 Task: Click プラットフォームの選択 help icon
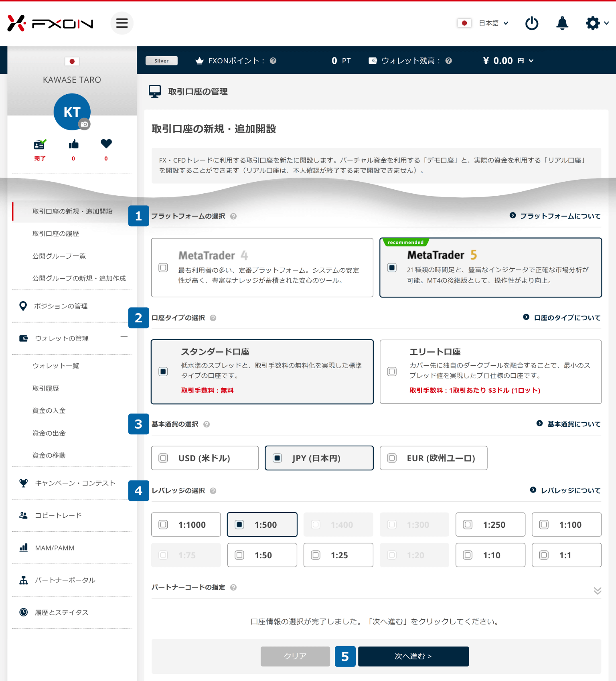point(233,216)
